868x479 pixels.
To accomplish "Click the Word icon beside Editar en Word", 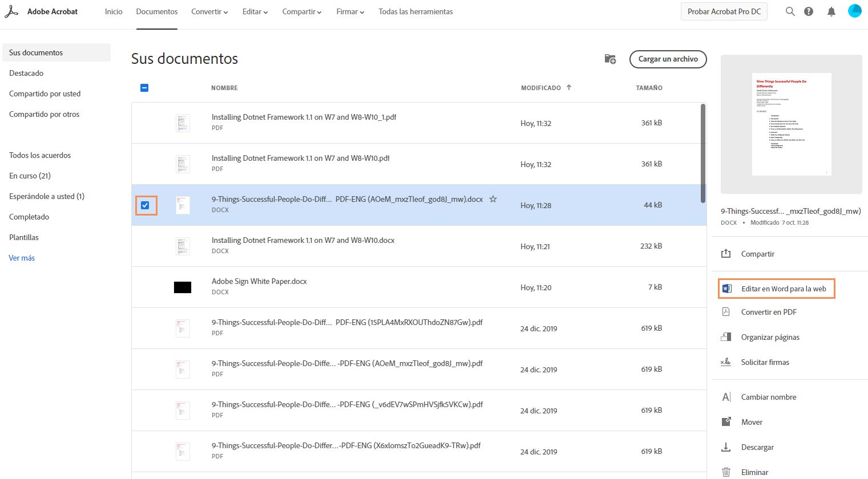I will pos(726,289).
